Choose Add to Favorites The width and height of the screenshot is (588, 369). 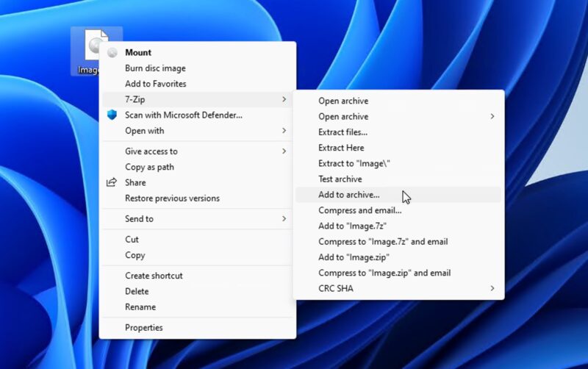pos(198,84)
